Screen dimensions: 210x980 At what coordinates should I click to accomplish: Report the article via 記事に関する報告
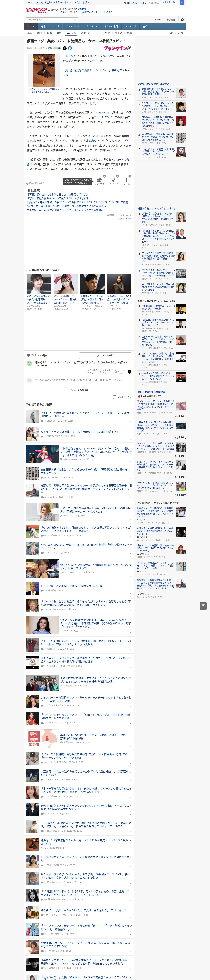pos(35,183)
